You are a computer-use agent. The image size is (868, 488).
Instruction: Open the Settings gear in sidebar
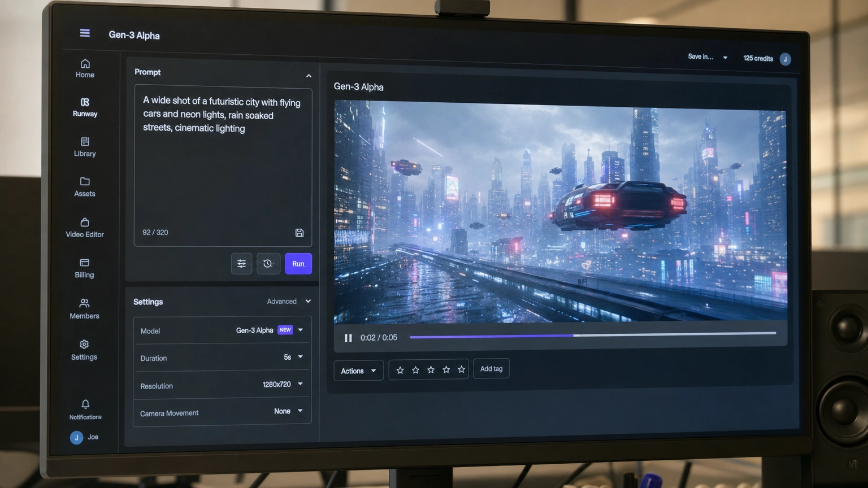pyautogui.click(x=84, y=345)
